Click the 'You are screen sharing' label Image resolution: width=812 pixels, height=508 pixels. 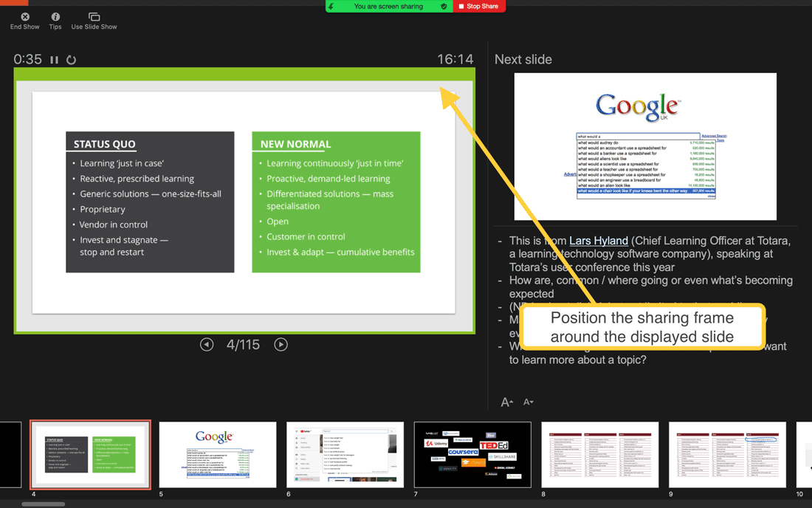(388, 6)
